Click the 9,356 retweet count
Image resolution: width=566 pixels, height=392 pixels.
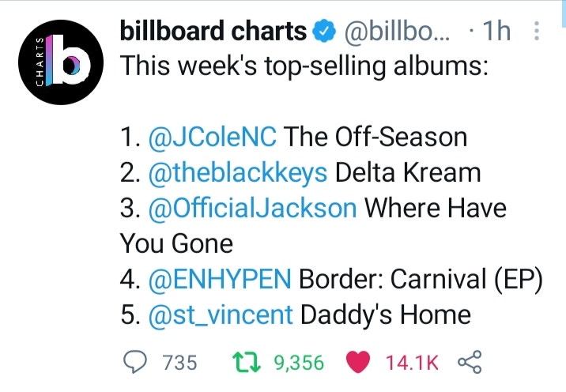[299, 363]
